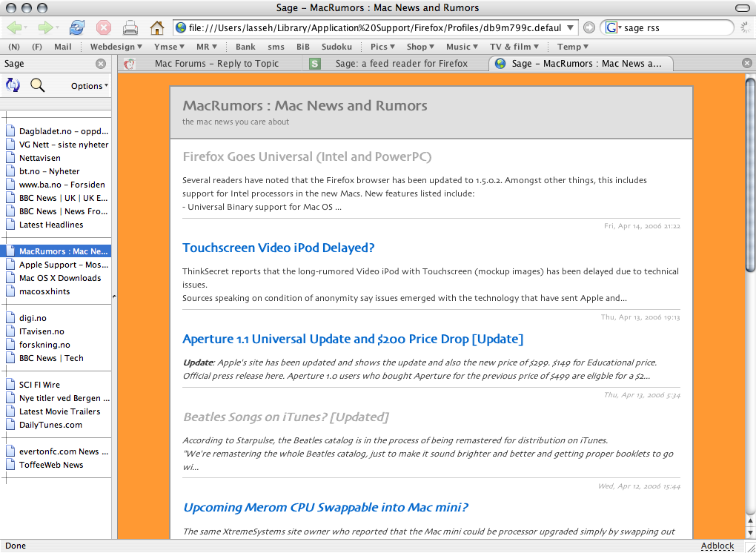Open the Firefox Goes Universal article
The width and height of the screenshot is (756, 553).
(307, 156)
